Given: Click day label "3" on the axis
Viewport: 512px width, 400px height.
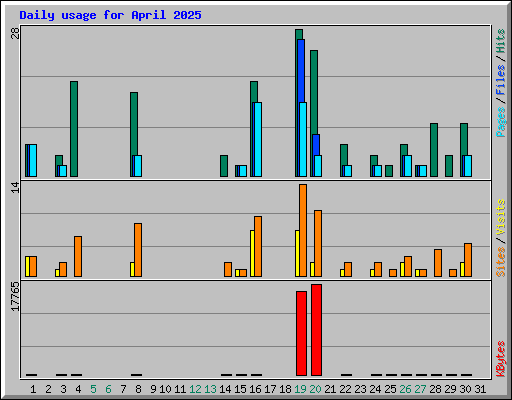Looking at the screenshot, I should 63,389.
